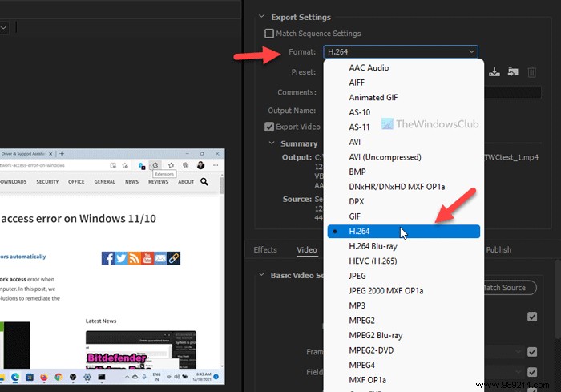Click the export panel vertical scrollbar
Viewport: 561px width, 392px height.
point(557,299)
